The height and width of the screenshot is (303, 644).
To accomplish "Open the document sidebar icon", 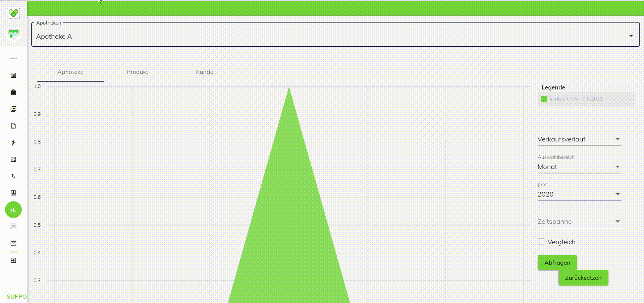I will (x=13, y=126).
